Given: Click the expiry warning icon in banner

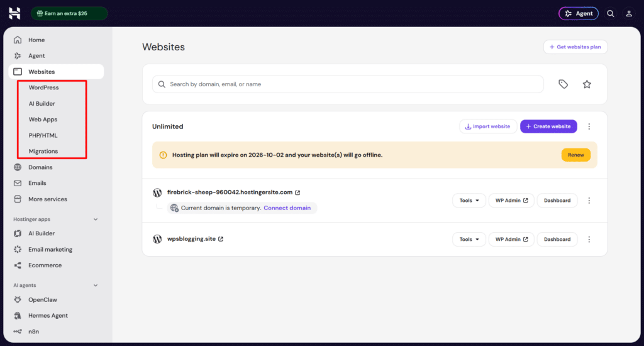Looking at the screenshot, I should [163, 155].
